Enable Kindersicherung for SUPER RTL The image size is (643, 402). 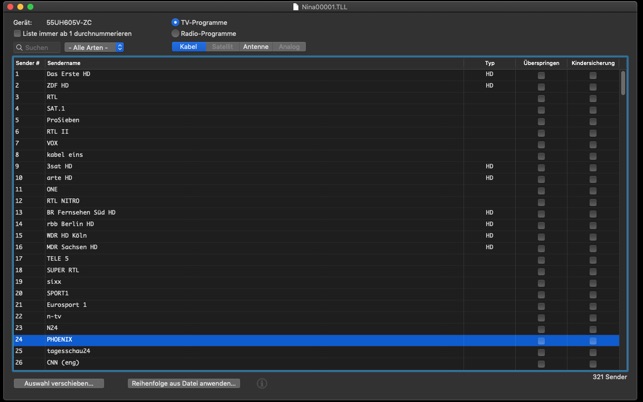tap(593, 272)
